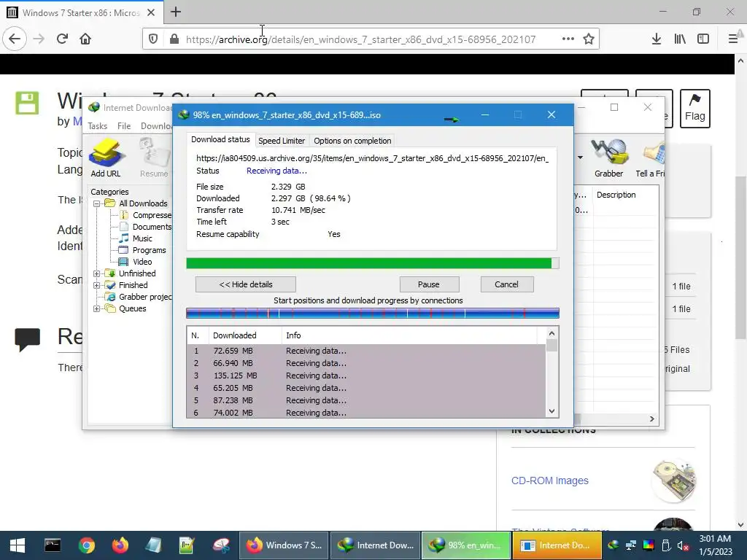Click the Tell a Friend toolbar icon

pyautogui.click(x=651, y=158)
